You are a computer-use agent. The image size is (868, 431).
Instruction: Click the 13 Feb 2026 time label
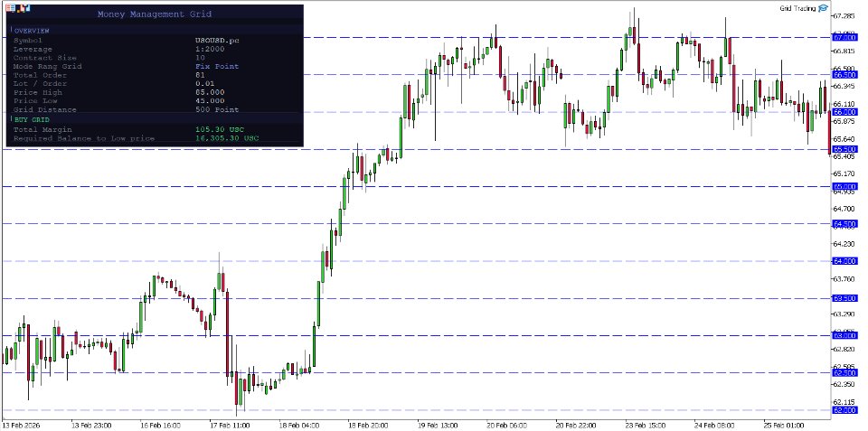21,426
